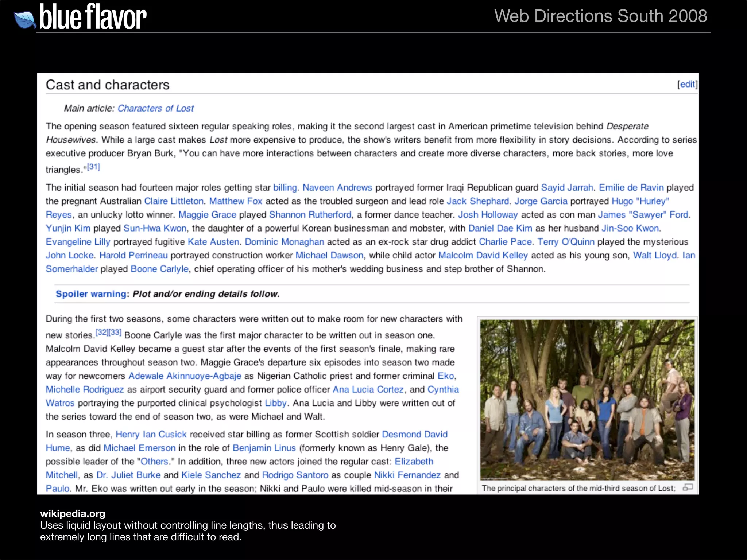Open Characters of Lost main article link
747x560 pixels.
[155, 108]
